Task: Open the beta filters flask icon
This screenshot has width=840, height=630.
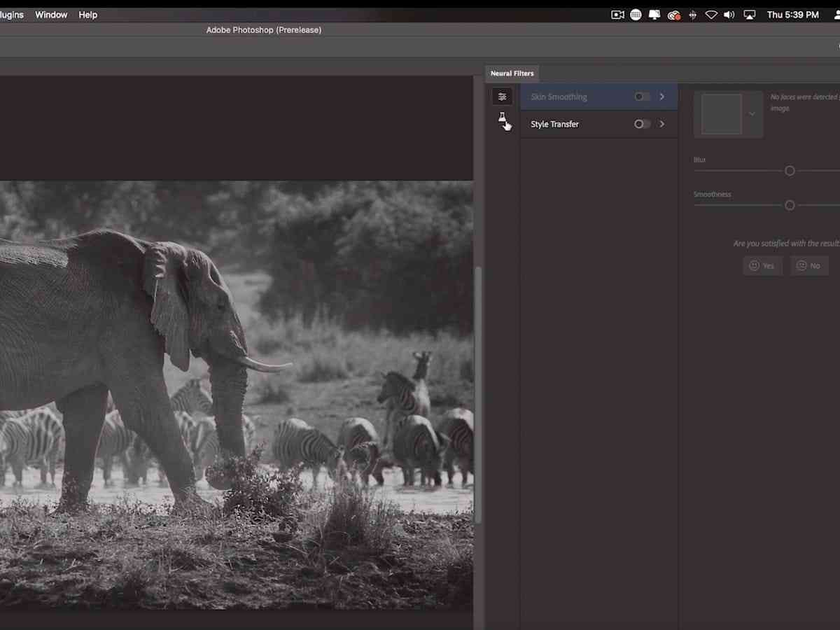Action: click(502, 118)
